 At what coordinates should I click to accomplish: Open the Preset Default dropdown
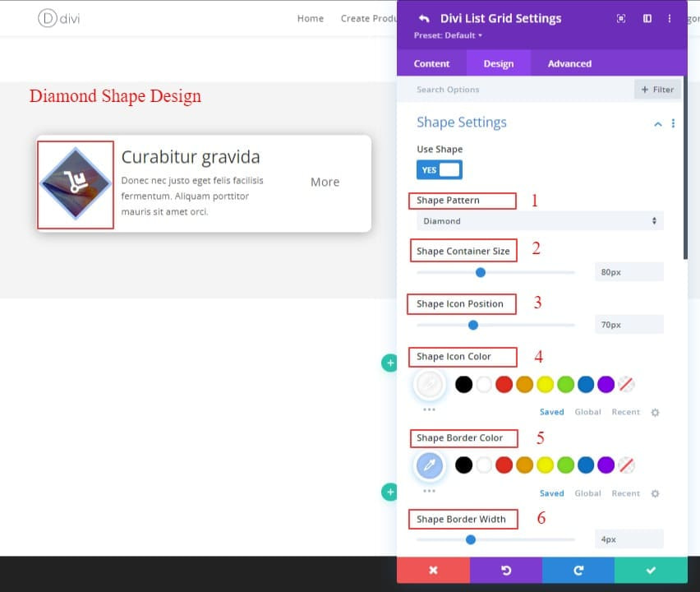coord(448,35)
